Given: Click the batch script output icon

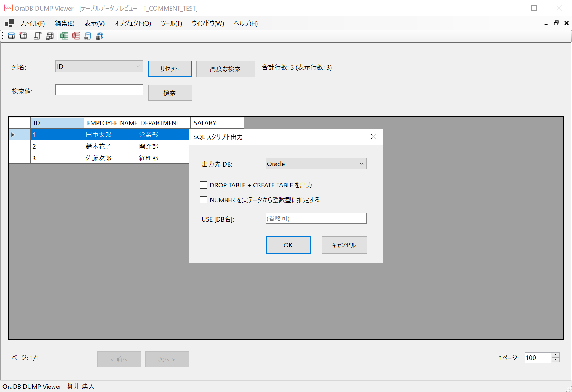Looking at the screenshot, I should coord(50,36).
